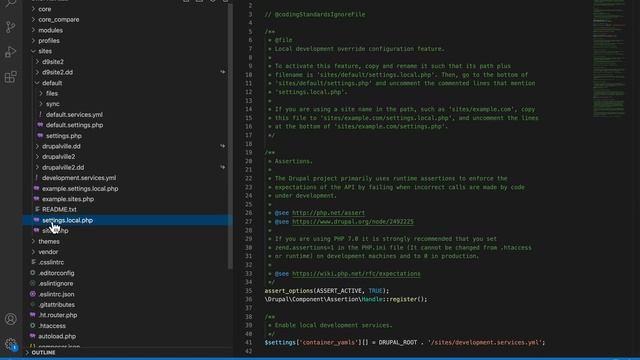Screen dimensions: 640x360
Task: Expand the d9site2 folder
Action: point(37,62)
